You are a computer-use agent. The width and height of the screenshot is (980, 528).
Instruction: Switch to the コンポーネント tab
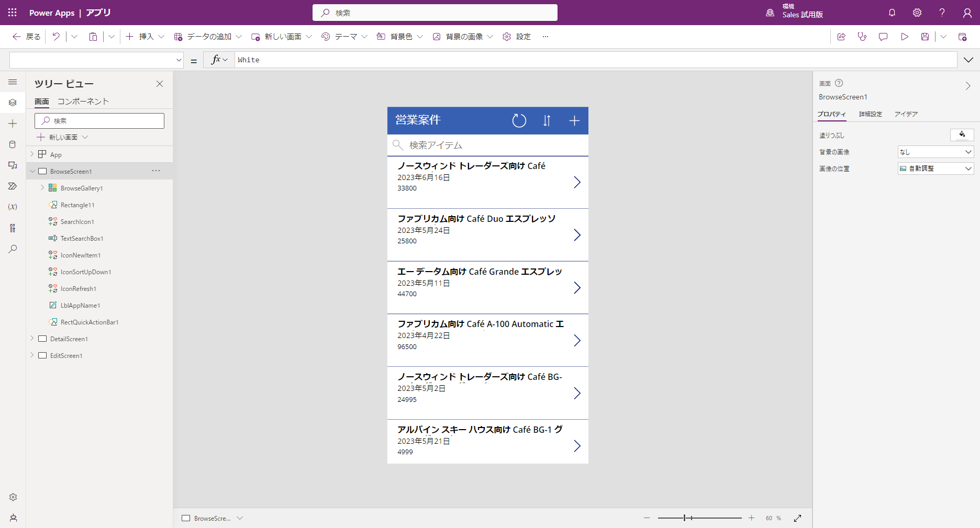coord(83,101)
